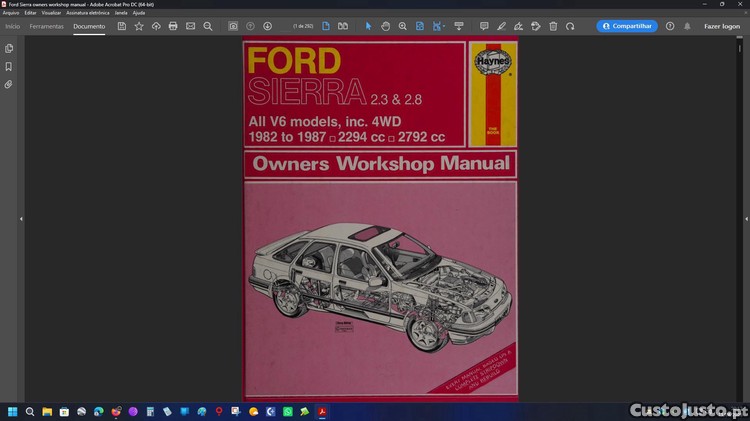Viewport: 750px width, 421px height.
Task: Go to previous page with up arrow
Action: pyautogui.click(x=250, y=26)
